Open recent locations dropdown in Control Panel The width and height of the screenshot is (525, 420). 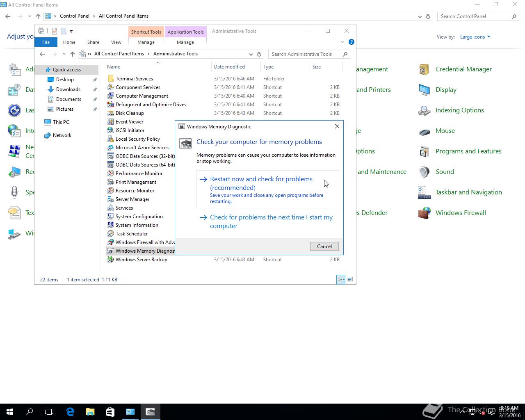(30, 16)
